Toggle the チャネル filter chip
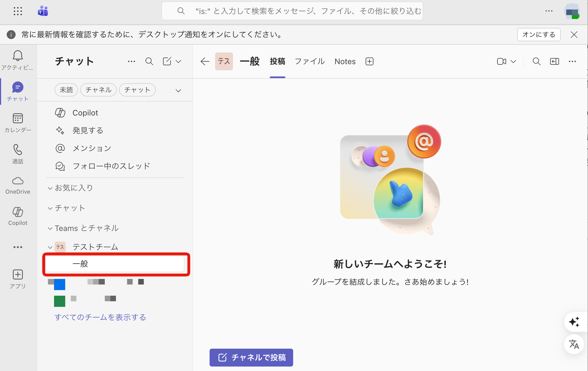 click(x=98, y=90)
